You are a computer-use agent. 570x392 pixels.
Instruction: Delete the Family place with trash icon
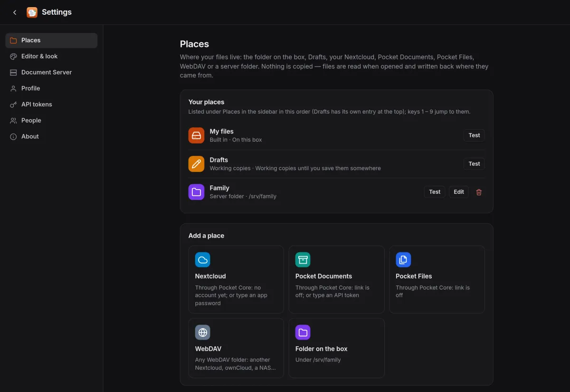[x=479, y=192]
